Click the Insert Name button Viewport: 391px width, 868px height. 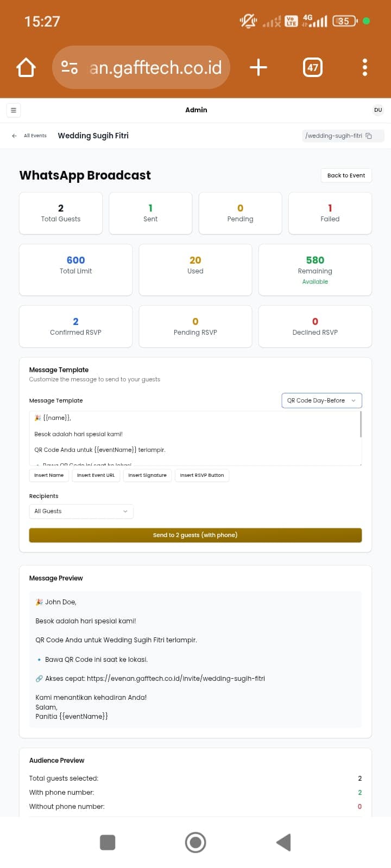click(48, 475)
